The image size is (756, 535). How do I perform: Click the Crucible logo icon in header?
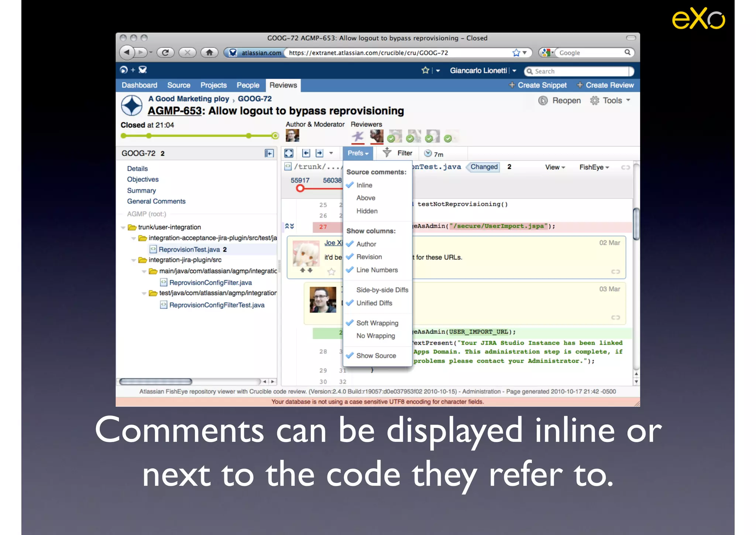143,70
